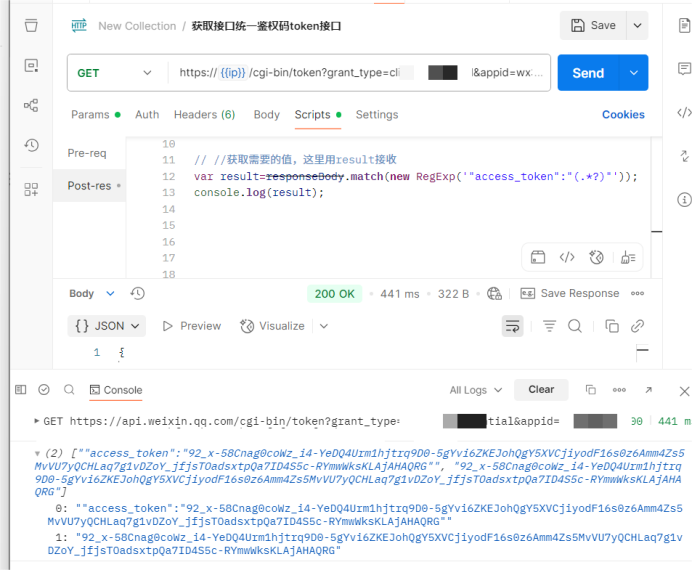Click the link icon in the response toolbar
Viewport: 693px width, 570px height.
637,326
